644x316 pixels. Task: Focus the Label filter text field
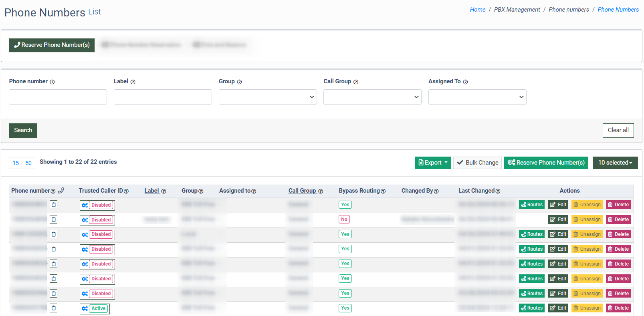[163, 97]
